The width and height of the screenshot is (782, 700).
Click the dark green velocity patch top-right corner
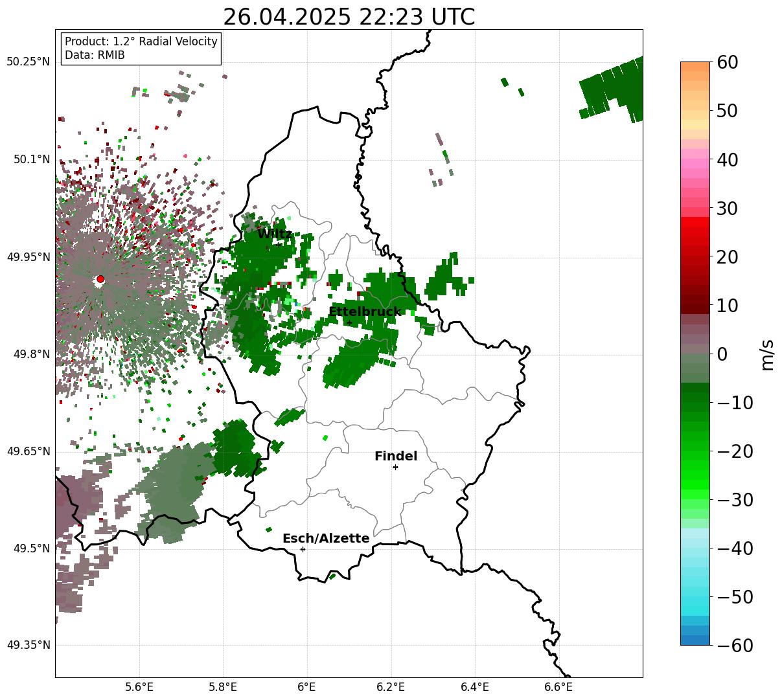click(611, 89)
